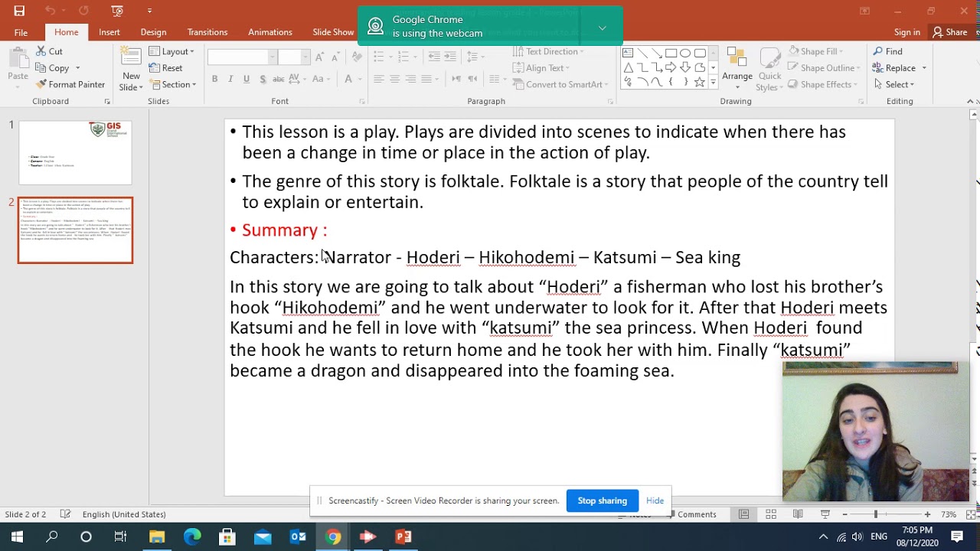Click the font color button
This screenshot has height=551, width=980.
[x=348, y=79]
